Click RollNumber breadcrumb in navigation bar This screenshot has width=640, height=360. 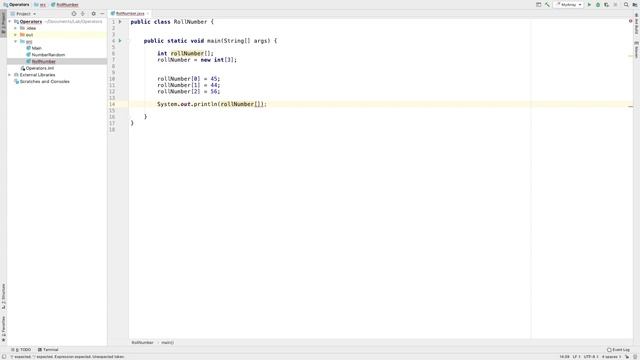(x=64, y=4)
